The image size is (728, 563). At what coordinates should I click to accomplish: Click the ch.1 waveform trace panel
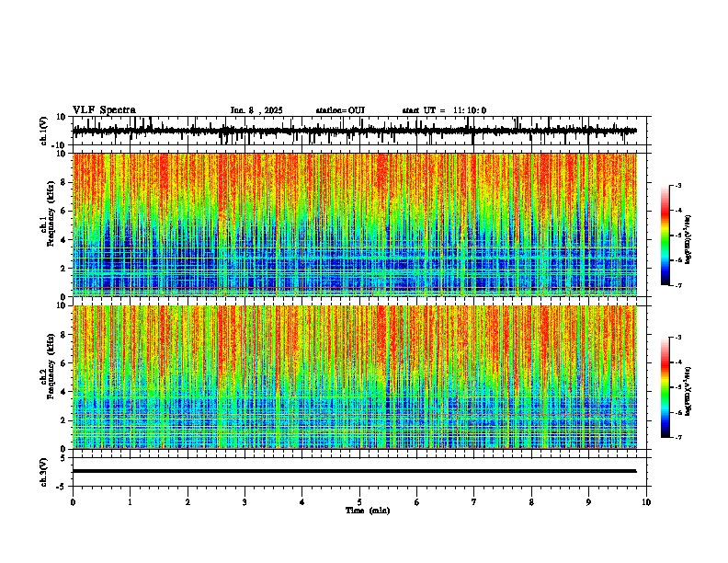[361, 131]
